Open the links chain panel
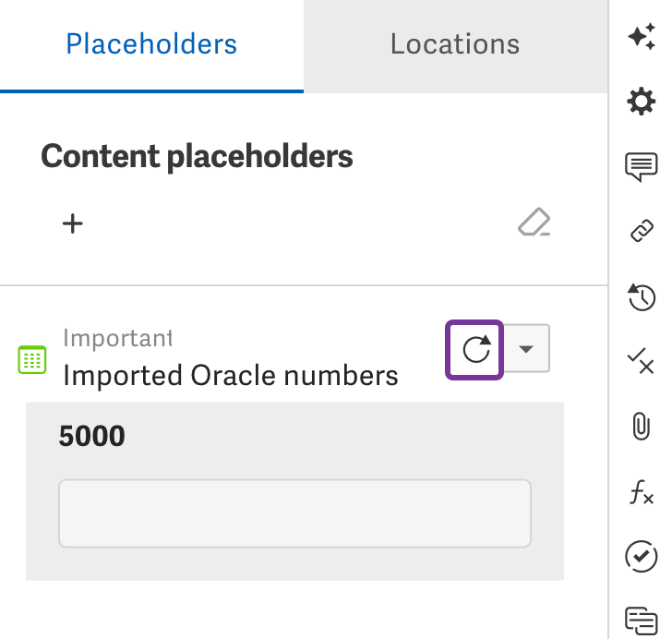 (642, 231)
